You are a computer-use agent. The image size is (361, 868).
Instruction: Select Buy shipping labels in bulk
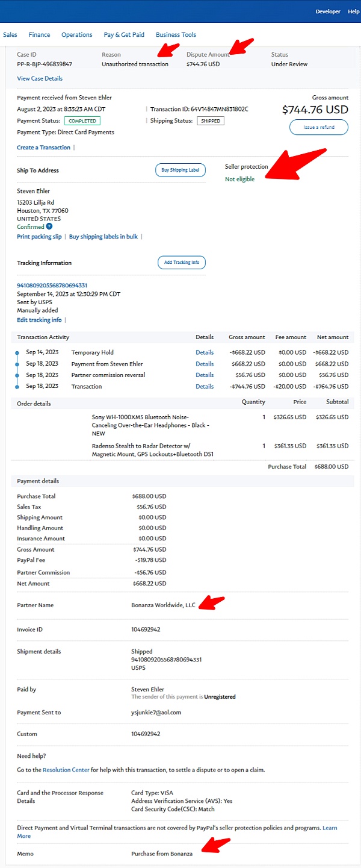[103, 237]
